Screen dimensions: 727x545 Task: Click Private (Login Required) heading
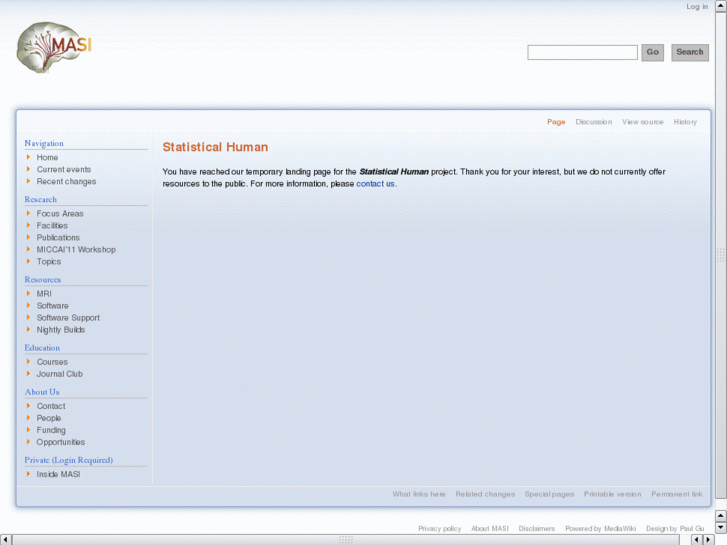click(x=69, y=460)
